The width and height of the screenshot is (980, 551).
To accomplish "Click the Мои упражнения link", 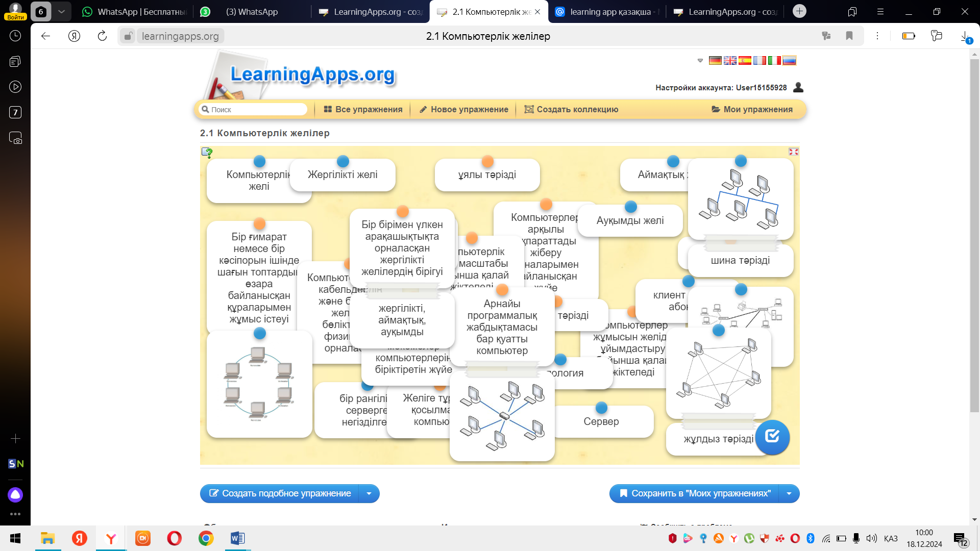I will pyautogui.click(x=752, y=109).
